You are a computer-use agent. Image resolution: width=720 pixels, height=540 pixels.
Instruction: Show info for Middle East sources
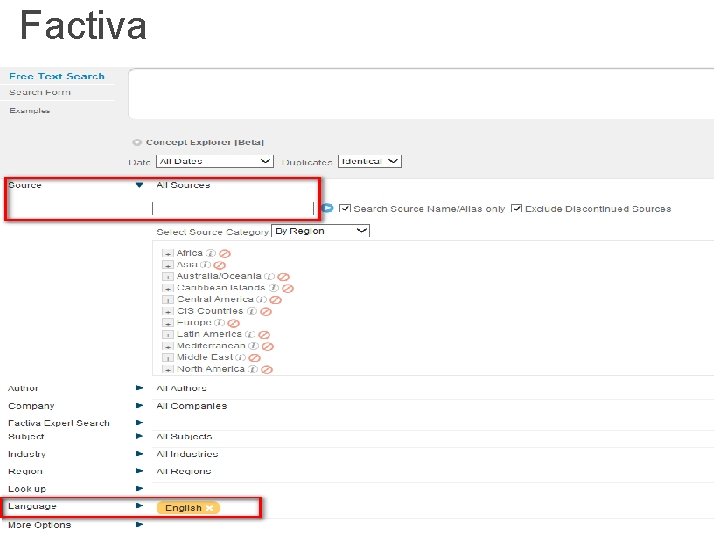[240, 357]
